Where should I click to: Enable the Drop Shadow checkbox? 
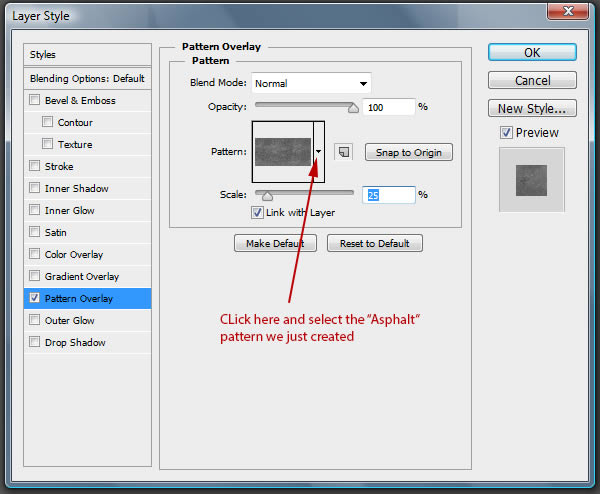coord(34,342)
